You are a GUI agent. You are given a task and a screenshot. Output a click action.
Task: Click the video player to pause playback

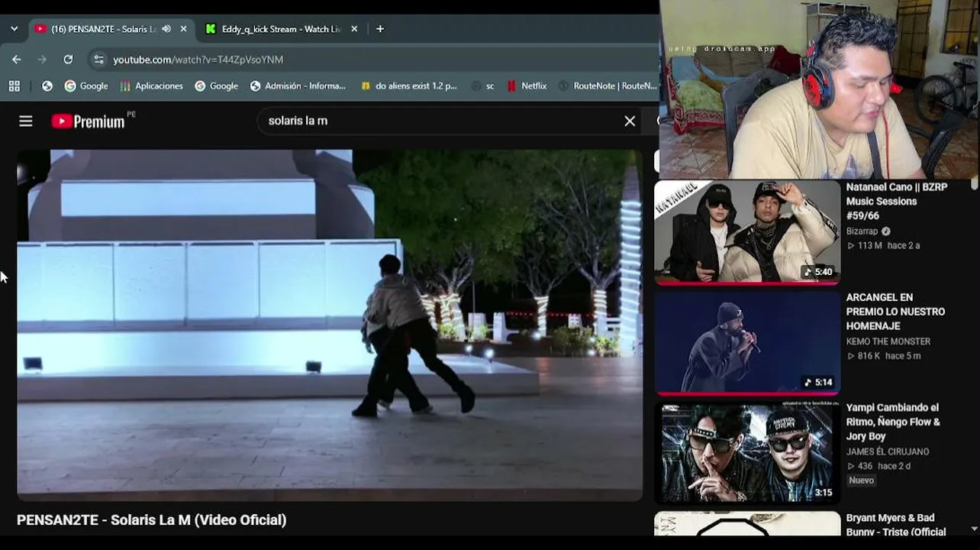(330, 325)
